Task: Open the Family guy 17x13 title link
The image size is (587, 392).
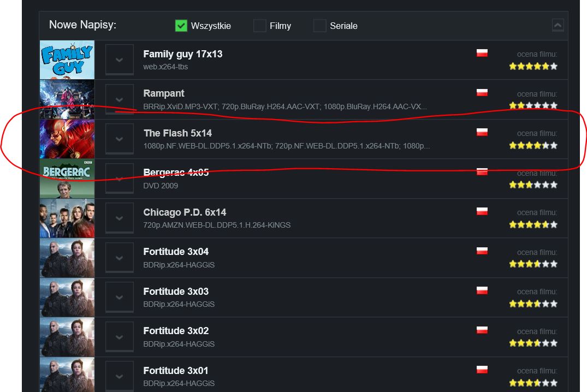Action: coord(183,54)
